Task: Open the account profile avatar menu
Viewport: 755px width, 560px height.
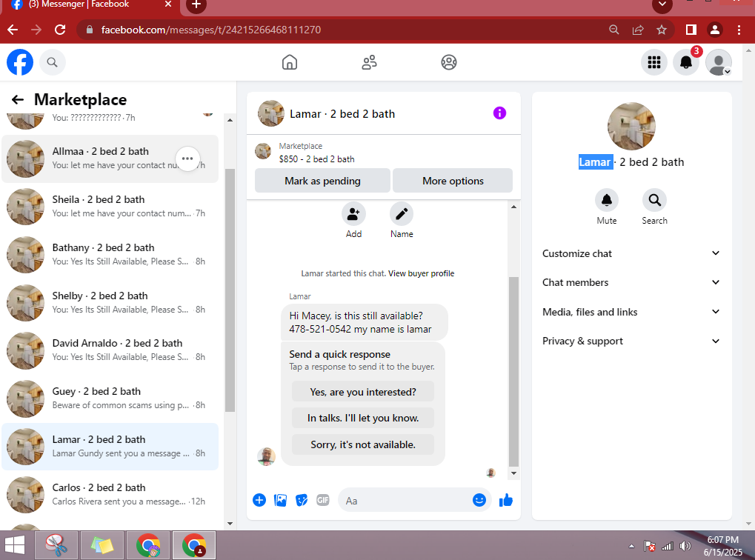Action: [x=719, y=62]
